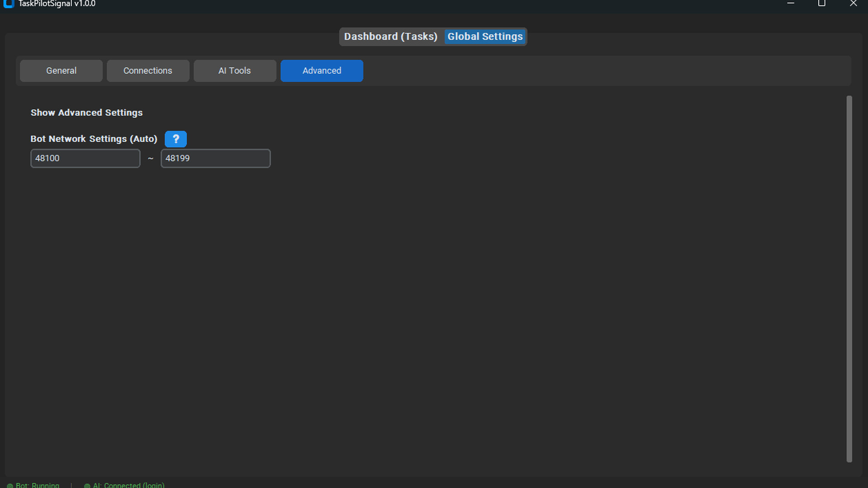The image size is (868, 488).
Task: Click the Bot: Running status text
Action: 38,485
